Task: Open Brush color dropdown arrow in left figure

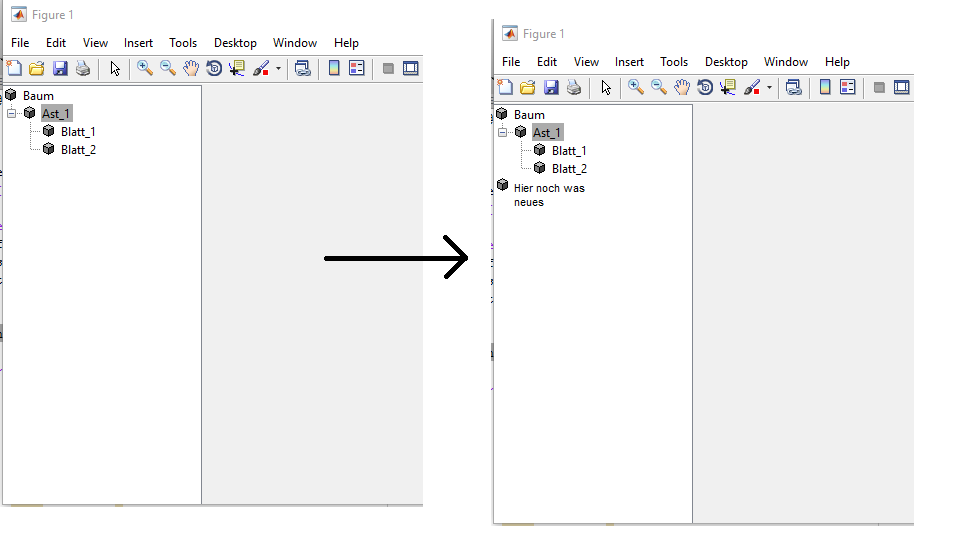Action: click(278, 69)
